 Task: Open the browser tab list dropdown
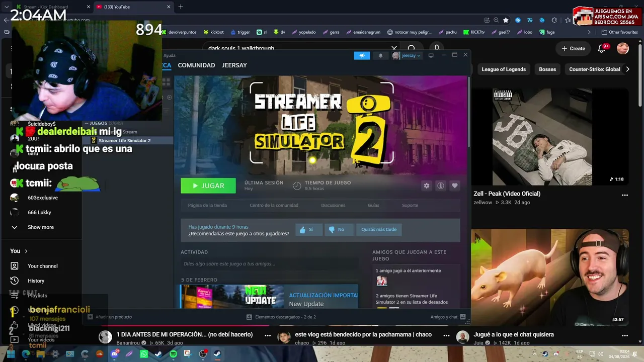click(7, 7)
